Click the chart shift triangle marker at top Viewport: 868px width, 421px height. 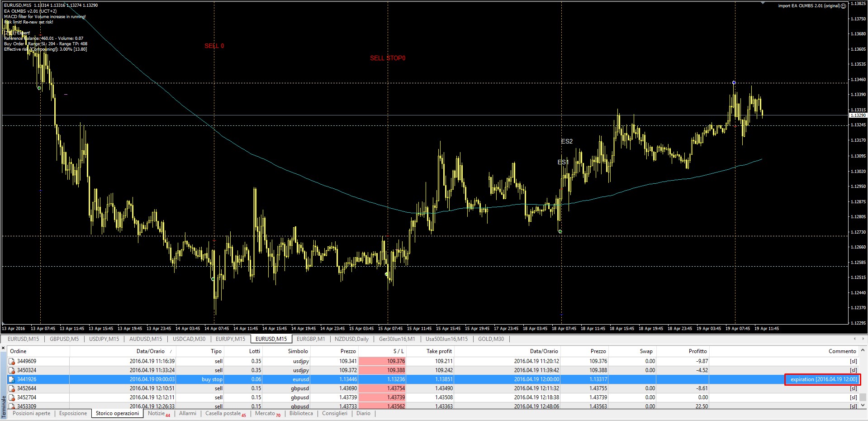pos(763,3)
